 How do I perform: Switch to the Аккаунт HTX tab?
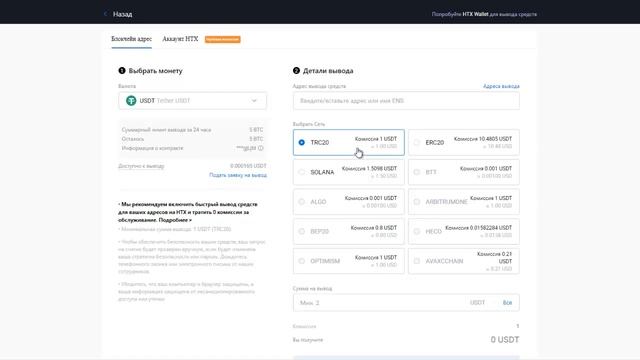tap(180, 39)
